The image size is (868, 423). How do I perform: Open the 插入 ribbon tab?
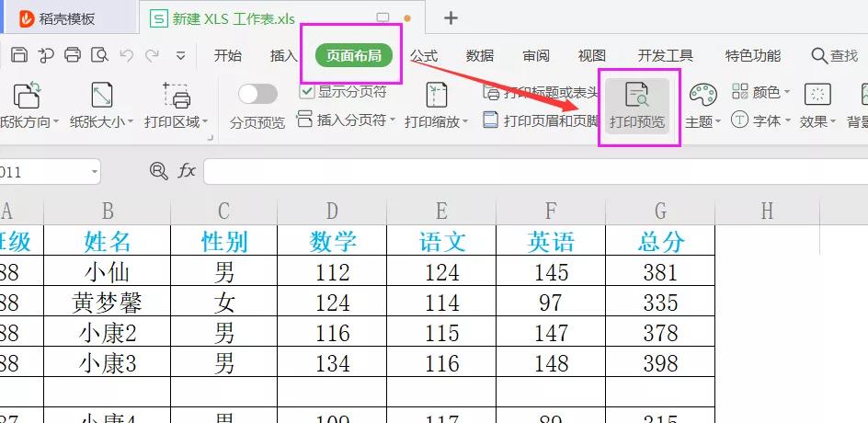point(284,55)
